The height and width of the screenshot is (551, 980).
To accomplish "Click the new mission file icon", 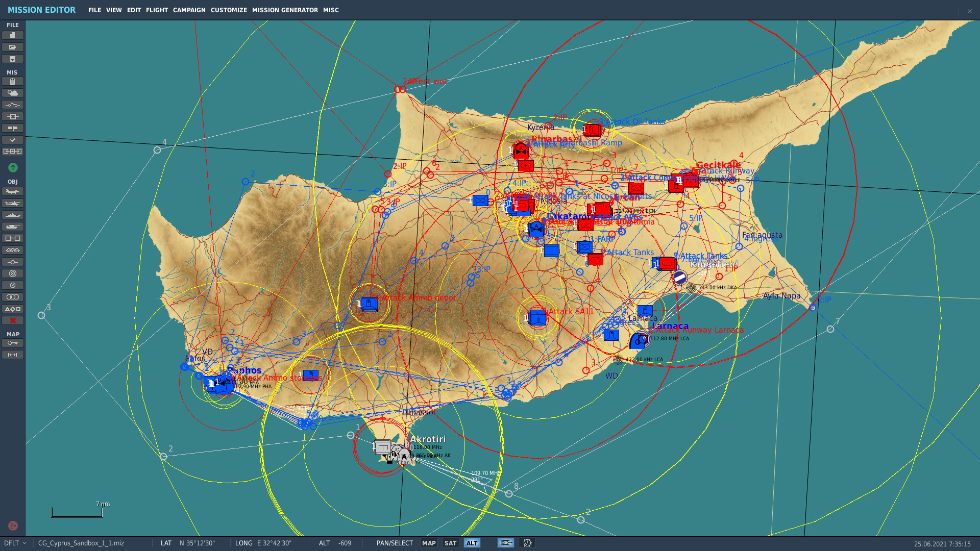I will click(13, 35).
